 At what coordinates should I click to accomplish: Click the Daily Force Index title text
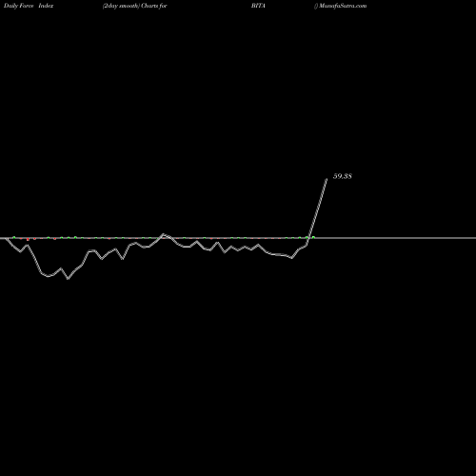pos(29,6)
